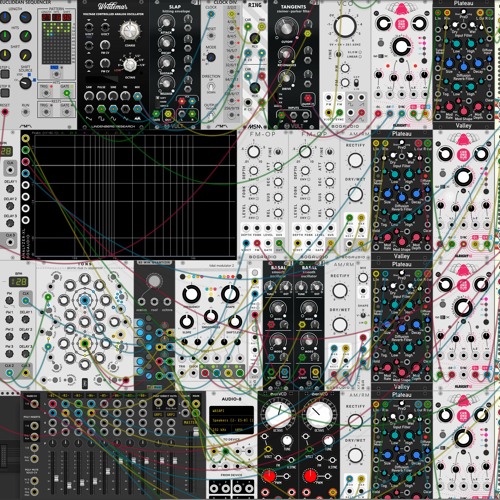Click the top CAR input jack on RING
The height and width of the screenshot is (500, 500).
point(248,27)
